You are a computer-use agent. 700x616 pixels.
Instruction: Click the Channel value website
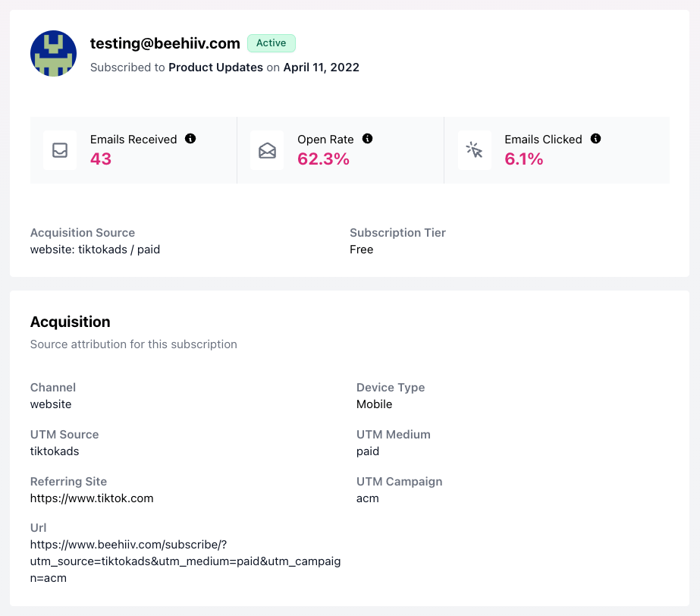[51, 404]
